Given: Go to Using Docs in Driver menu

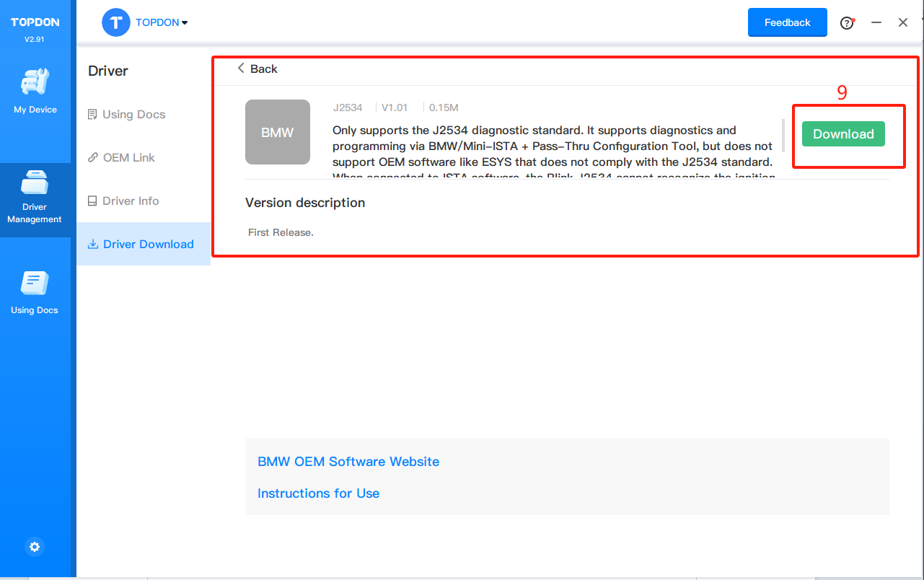Looking at the screenshot, I should point(126,114).
